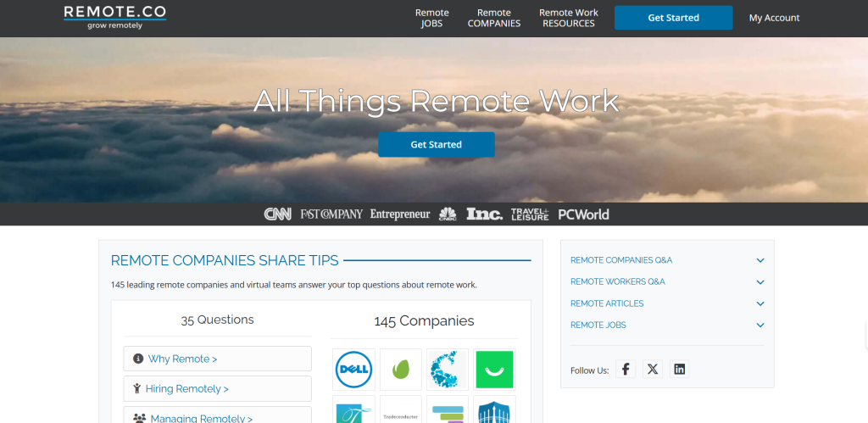This screenshot has width=868, height=423.
Task: Click the Inc. logo
Action: 484,214
